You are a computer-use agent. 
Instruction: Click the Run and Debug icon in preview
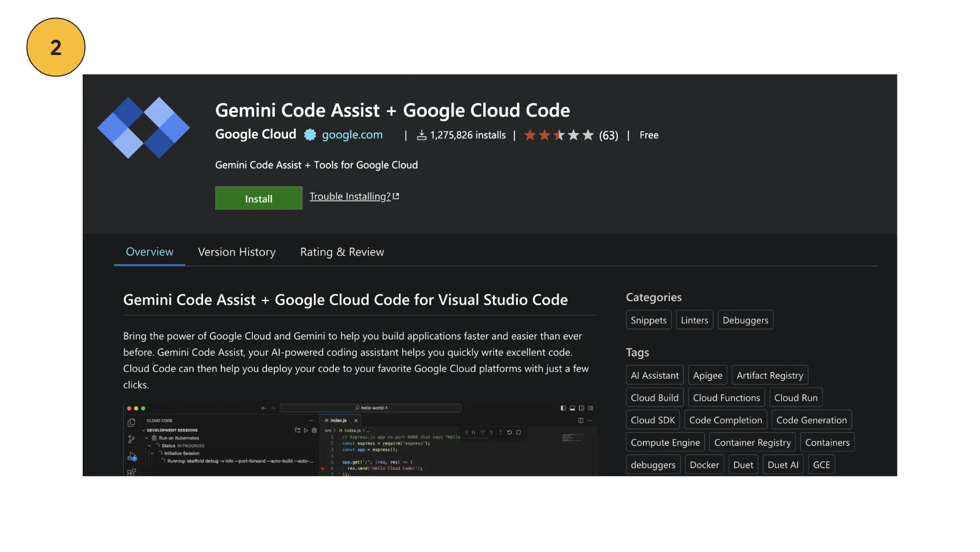[132, 456]
